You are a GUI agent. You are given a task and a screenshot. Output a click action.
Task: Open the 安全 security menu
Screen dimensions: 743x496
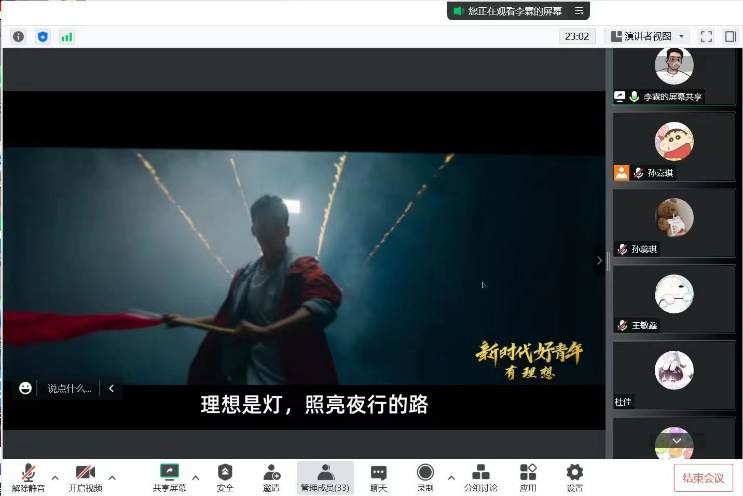point(225,478)
